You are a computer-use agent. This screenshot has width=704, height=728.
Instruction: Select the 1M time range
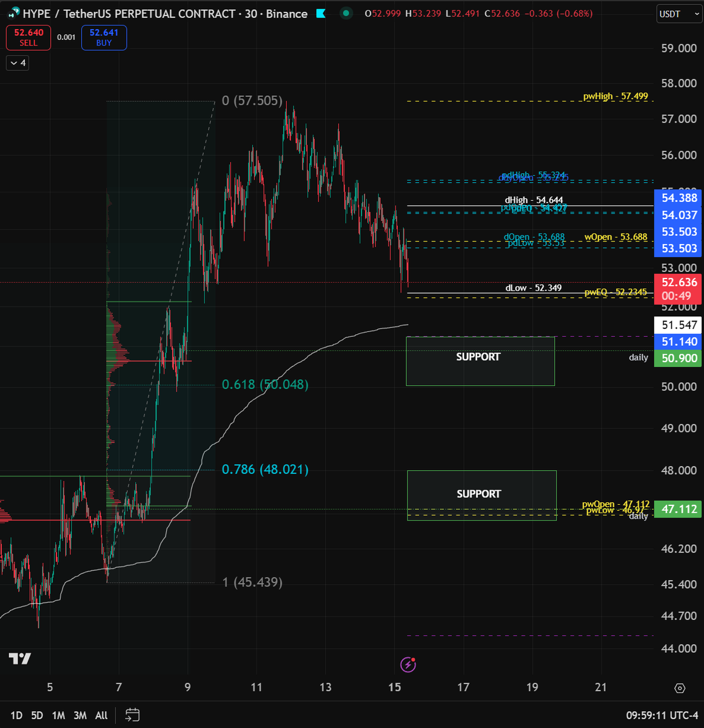[58, 715]
